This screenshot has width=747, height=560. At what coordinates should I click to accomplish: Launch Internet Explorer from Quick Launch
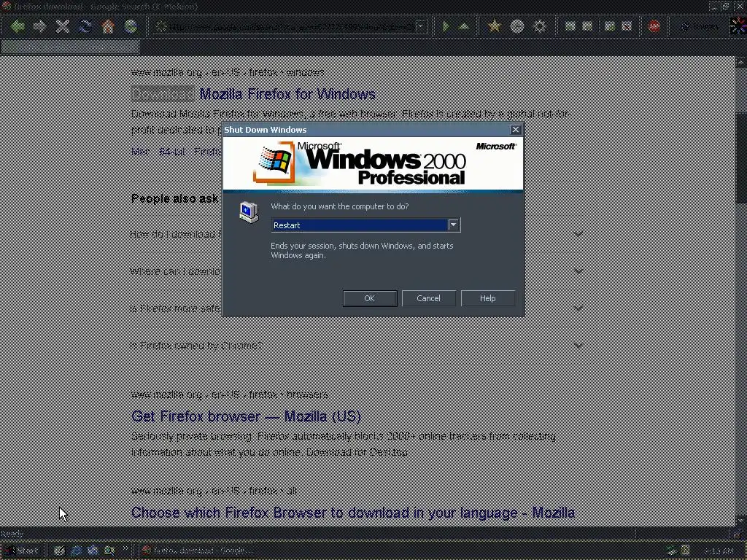pos(76,551)
